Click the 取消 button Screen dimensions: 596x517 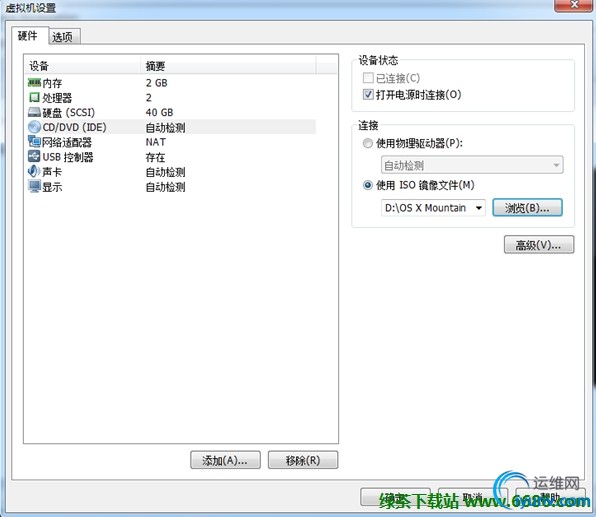tap(473, 497)
